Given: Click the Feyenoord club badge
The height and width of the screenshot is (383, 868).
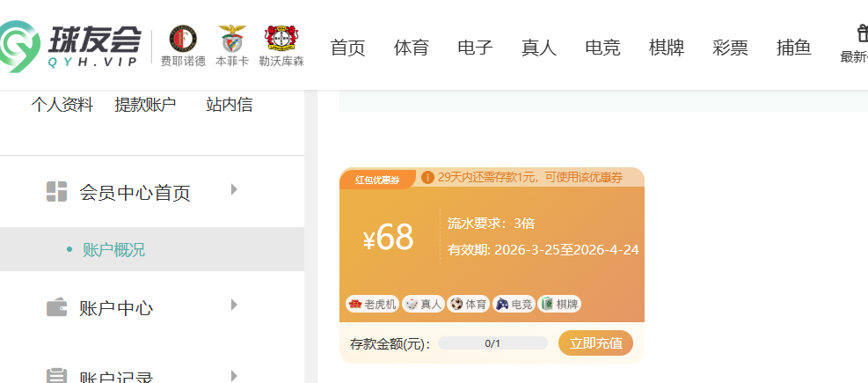Looking at the screenshot, I should click(x=183, y=39).
